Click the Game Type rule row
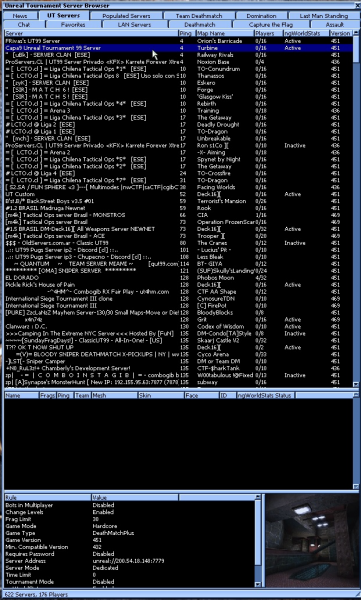 click(129, 533)
